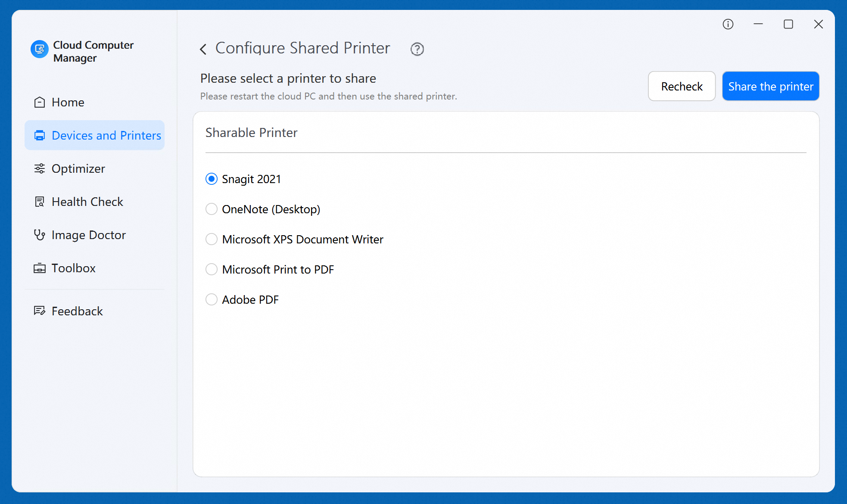847x504 pixels.
Task: Click the info icon in title bar
Action: tap(728, 24)
